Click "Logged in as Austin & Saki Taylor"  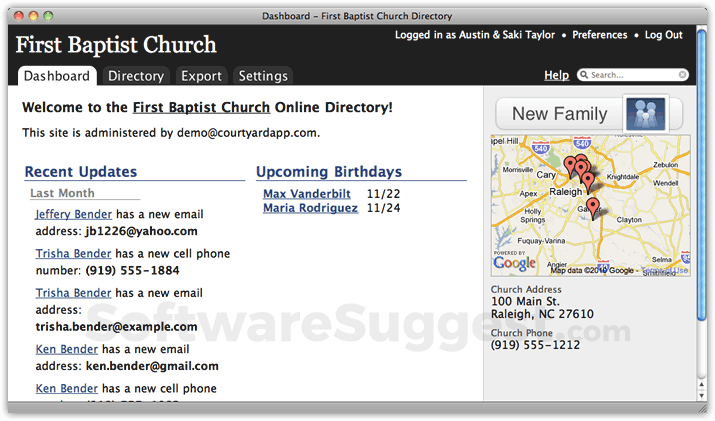point(475,35)
